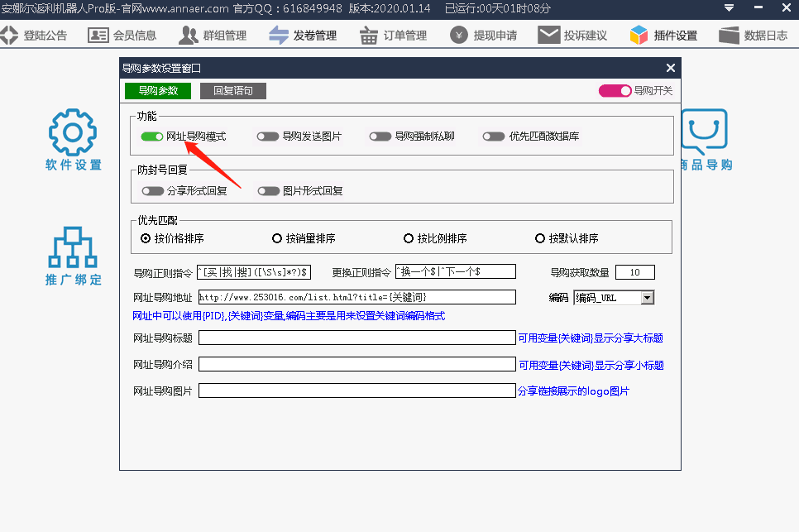
Task: Open the 插件设置 cube icon
Action: click(639, 35)
